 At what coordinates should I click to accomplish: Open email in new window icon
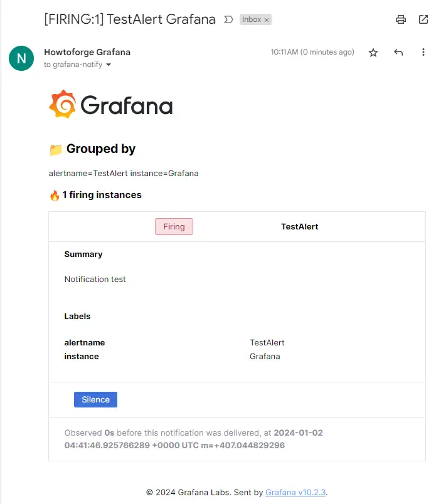pyautogui.click(x=423, y=19)
